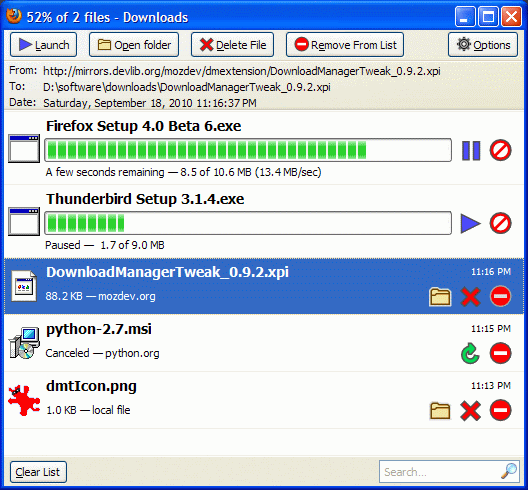Image resolution: width=528 pixels, height=490 pixels.
Task: Click the 11:13 PM timestamp
Action: [x=491, y=386]
